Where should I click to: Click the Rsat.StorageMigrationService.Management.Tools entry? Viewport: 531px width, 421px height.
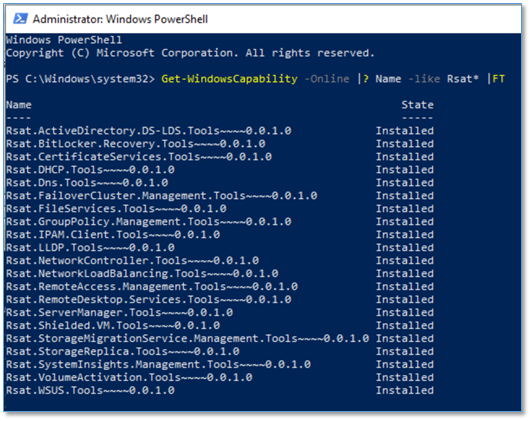click(x=188, y=338)
